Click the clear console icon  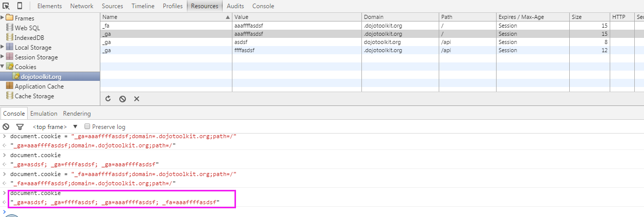(6, 126)
